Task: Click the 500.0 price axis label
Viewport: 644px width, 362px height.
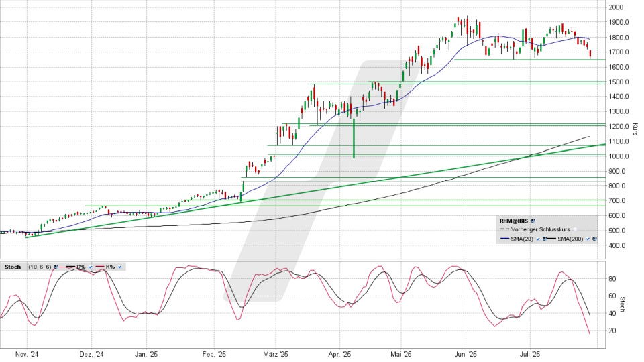Action: [x=617, y=230]
